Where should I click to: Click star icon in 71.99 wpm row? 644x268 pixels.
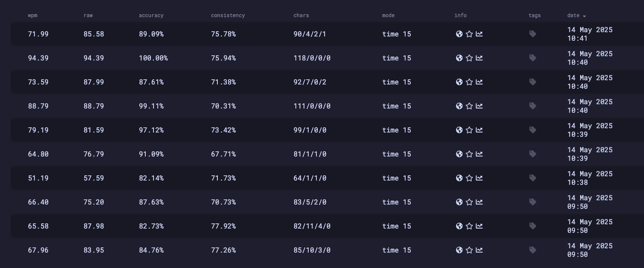point(469,34)
